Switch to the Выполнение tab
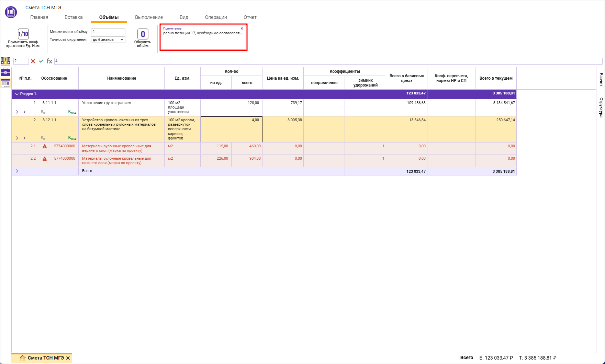 pyautogui.click(x=149, y=17)
